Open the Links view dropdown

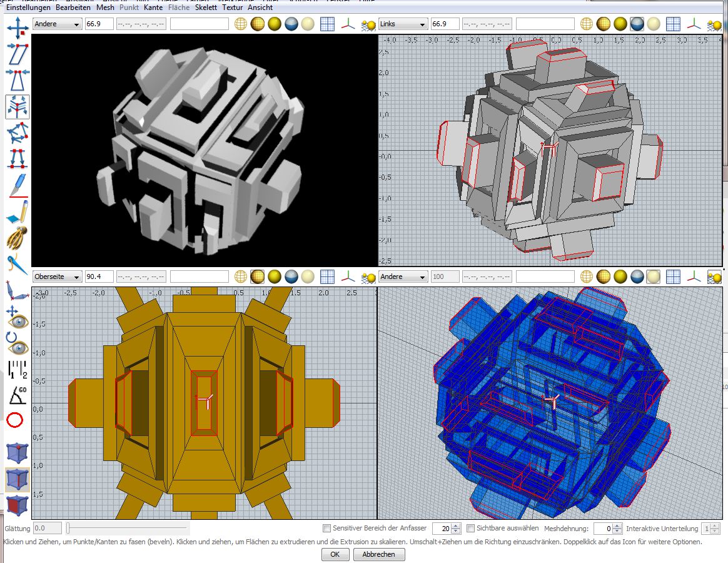point(403,24)
